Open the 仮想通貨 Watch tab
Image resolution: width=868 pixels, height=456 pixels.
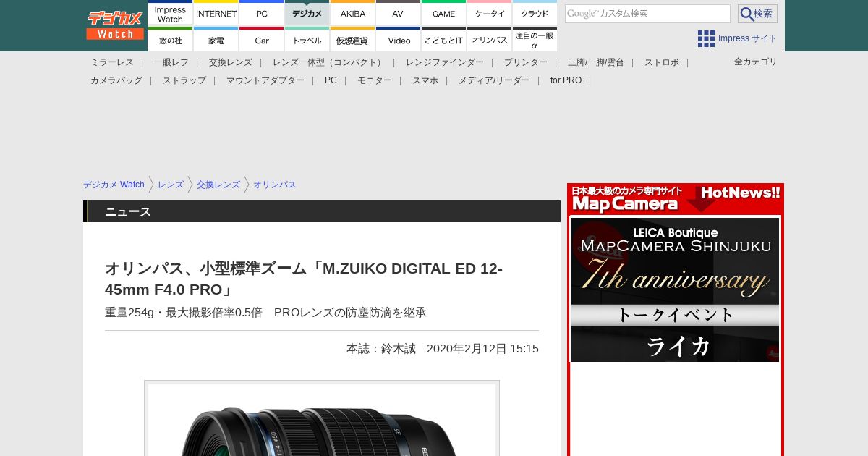(353, 39)
